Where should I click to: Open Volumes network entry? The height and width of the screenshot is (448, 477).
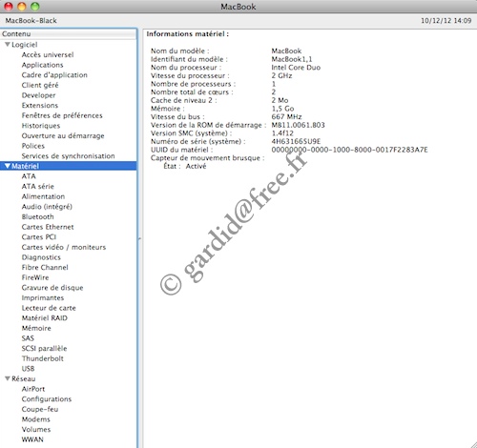(36, 430)
